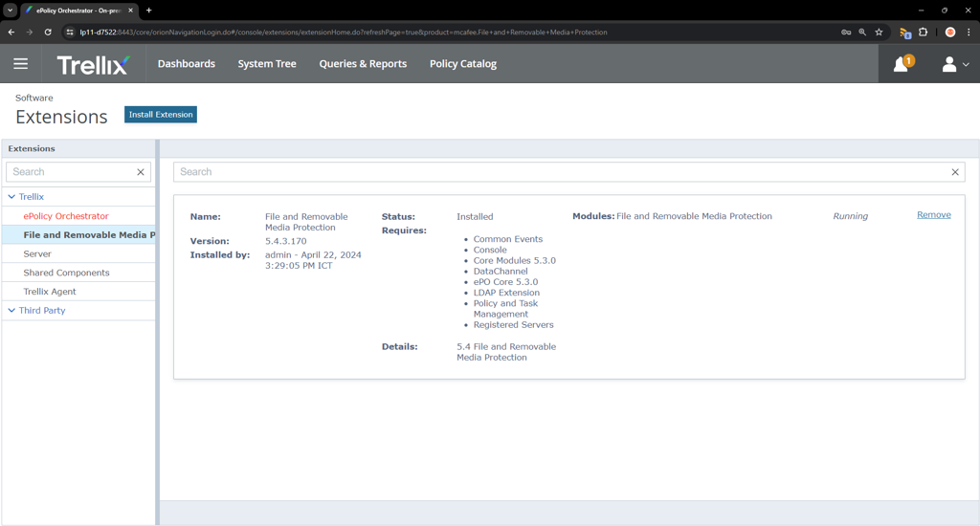Clear the Extensions sidebar search
Image resolution: width=980 pixels, height=526 pixels.
(141, 172)
